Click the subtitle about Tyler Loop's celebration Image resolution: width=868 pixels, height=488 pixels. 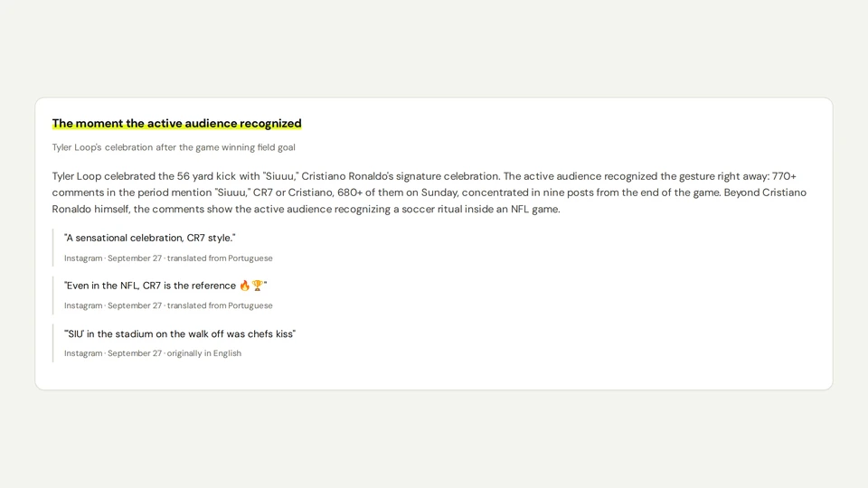click(x=174, y=147)
